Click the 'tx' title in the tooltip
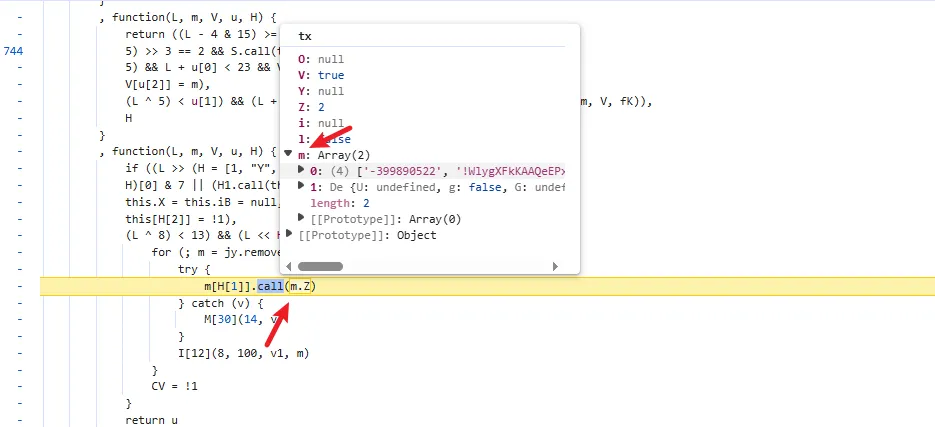 coord(304,36)
